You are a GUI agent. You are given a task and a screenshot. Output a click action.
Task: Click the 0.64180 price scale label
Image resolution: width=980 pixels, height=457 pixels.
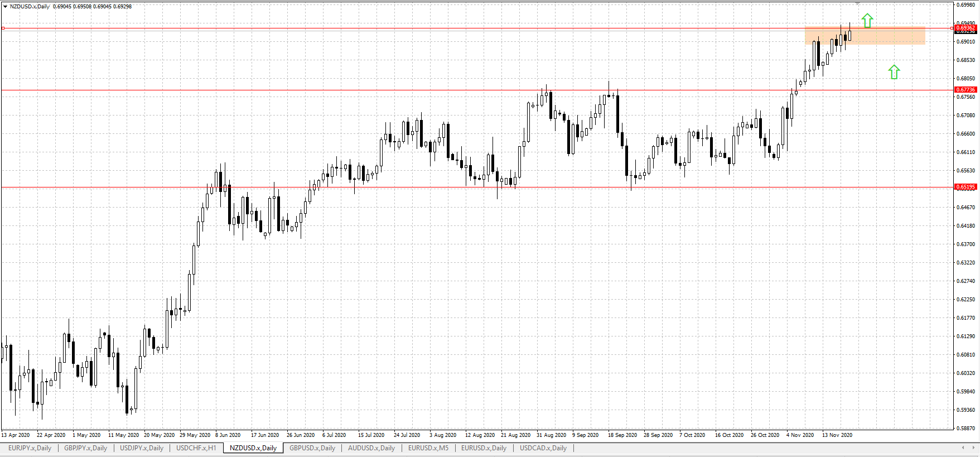coord(965,226)
